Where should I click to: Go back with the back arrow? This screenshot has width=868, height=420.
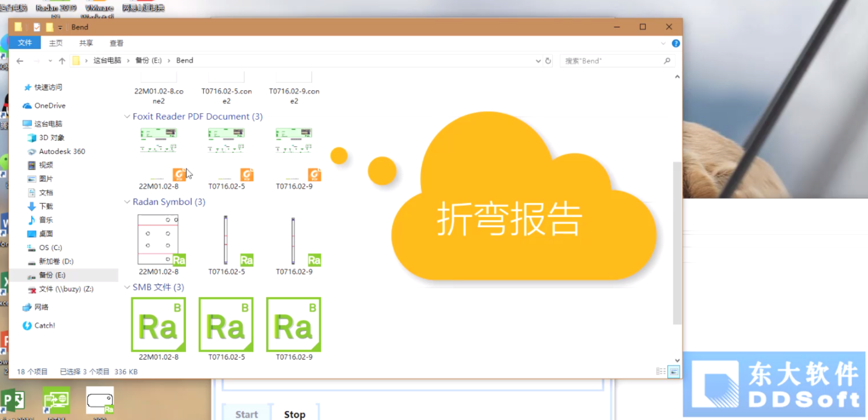[20, 61]
